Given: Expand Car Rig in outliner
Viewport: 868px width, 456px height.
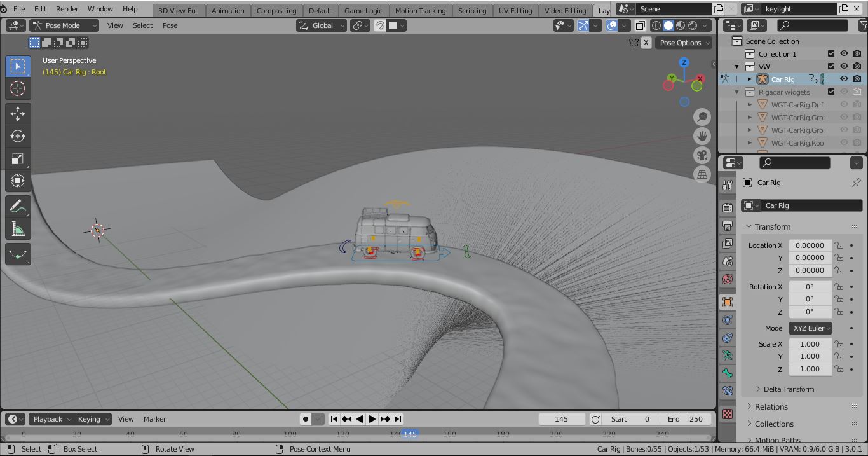Looking at the screenshot, I should tap(749, 79).
